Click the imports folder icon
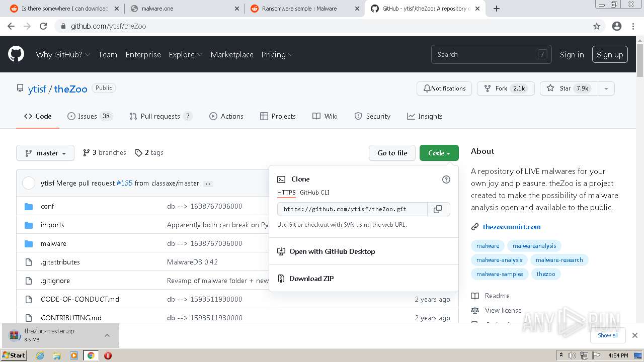The image size is (644, 362). coord(29,225)
